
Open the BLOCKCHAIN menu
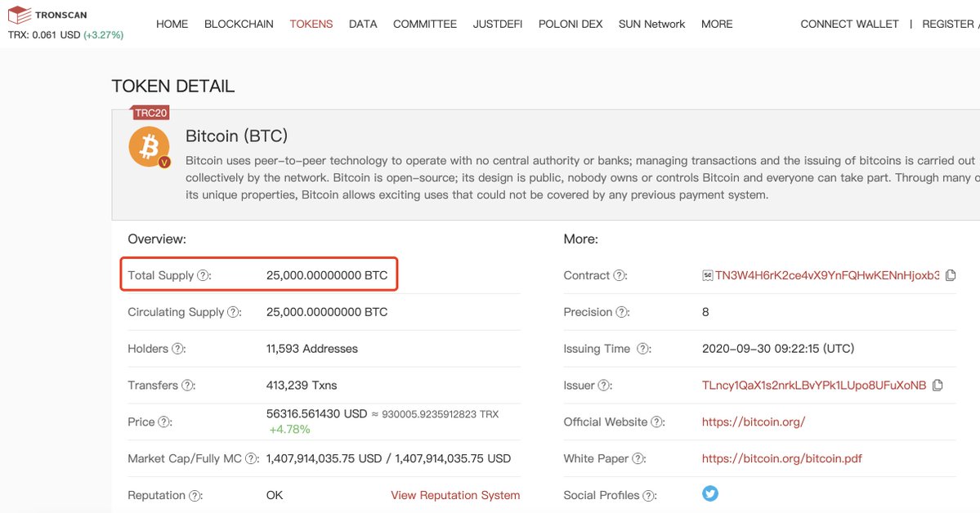coord(239,24)
